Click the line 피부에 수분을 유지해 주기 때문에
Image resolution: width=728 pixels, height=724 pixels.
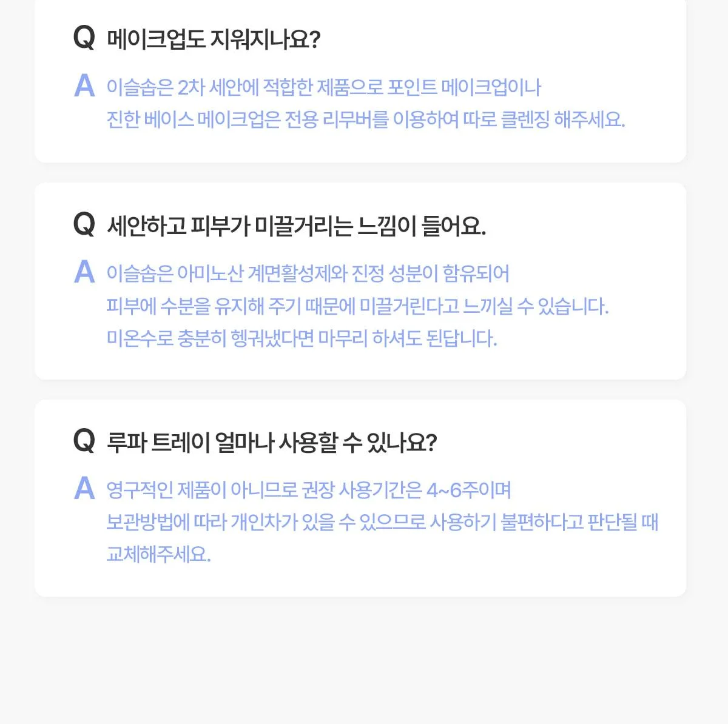358,306
